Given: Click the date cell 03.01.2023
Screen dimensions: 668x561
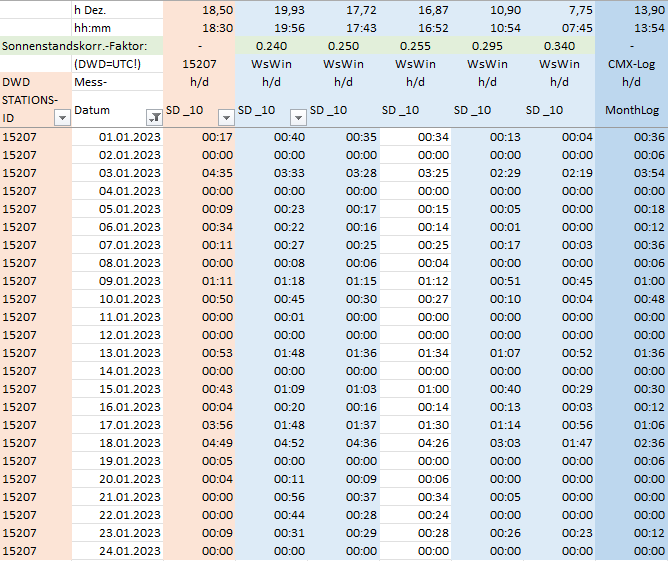Looking at the screenshot, I should [117, 173].
